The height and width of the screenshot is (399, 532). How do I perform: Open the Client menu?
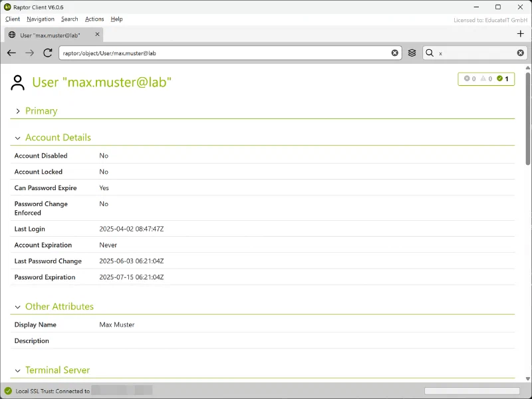13,19
